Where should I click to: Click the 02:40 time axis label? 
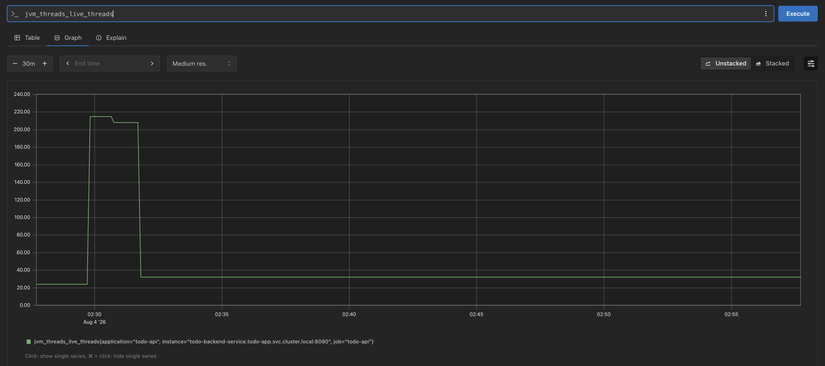point(349,314)
